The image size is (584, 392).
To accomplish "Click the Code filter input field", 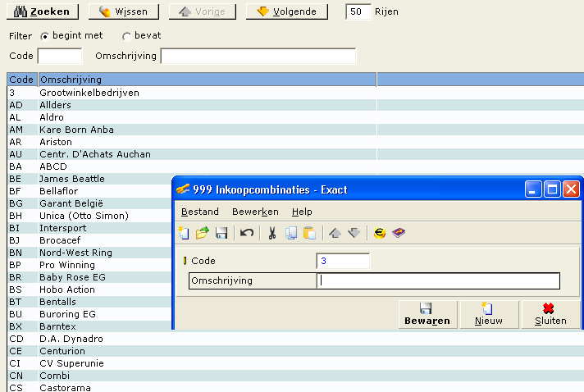I will [x=60, y=57].
